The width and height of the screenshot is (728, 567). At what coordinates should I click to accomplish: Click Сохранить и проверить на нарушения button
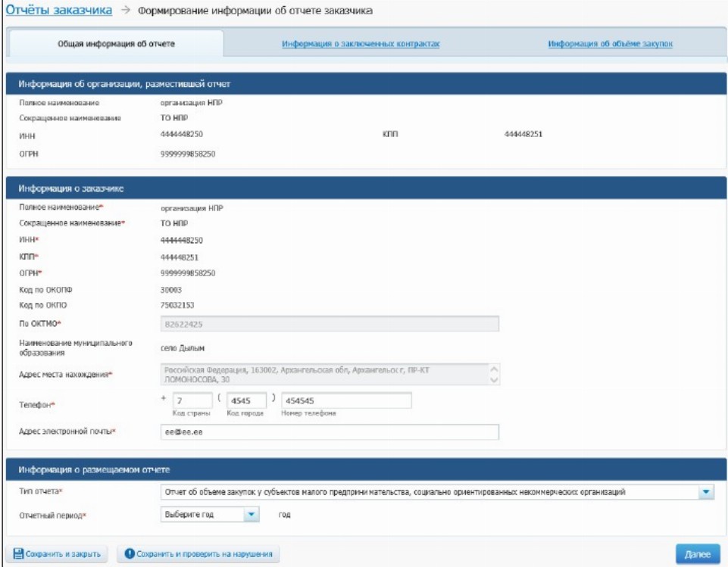point(198,554)
